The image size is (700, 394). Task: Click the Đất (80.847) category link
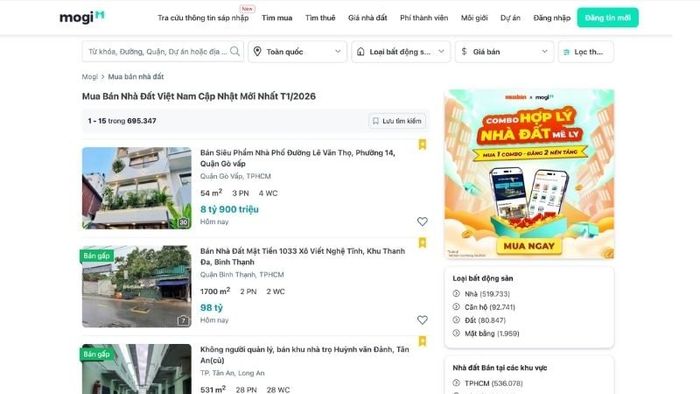485,320
